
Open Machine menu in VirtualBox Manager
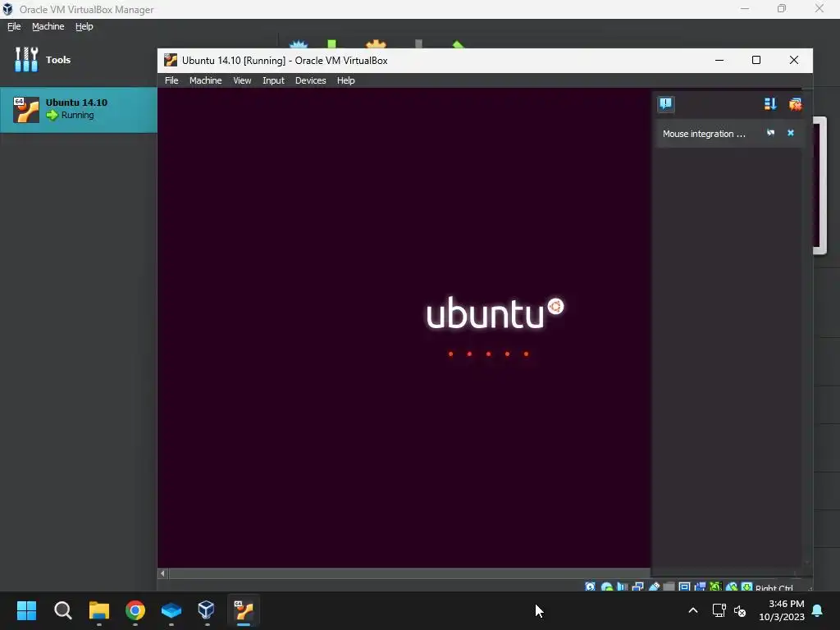[48, 26]
